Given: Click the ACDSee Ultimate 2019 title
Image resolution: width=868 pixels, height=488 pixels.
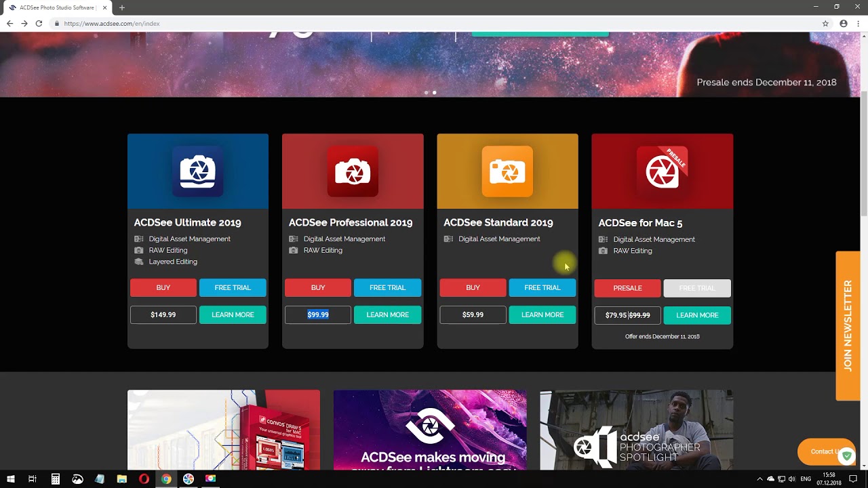Looking at the screenshot, I should pyautogui.click(x=187, y=222).
